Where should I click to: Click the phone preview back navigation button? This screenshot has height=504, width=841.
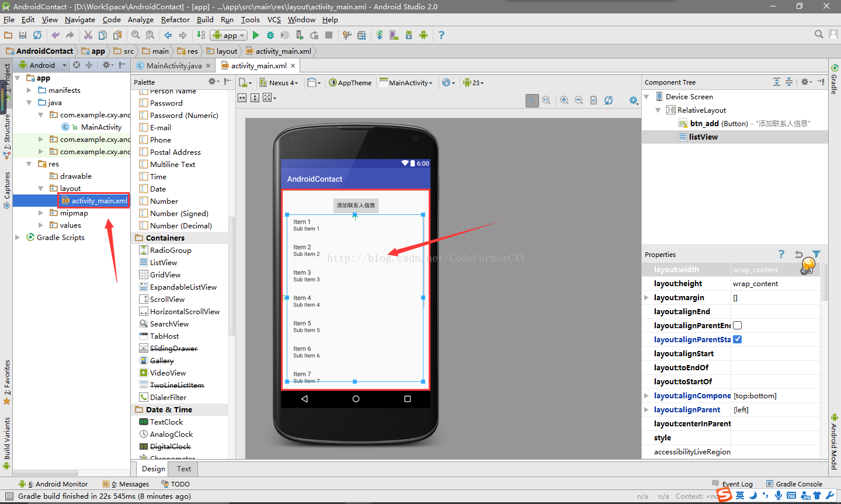304,399
